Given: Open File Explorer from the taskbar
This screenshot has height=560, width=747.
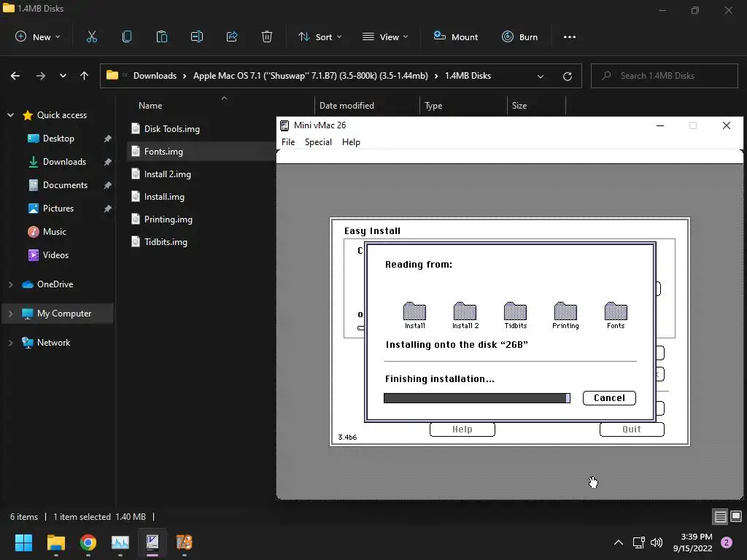Looking at the screenshot, I should (x=55, y=542).
